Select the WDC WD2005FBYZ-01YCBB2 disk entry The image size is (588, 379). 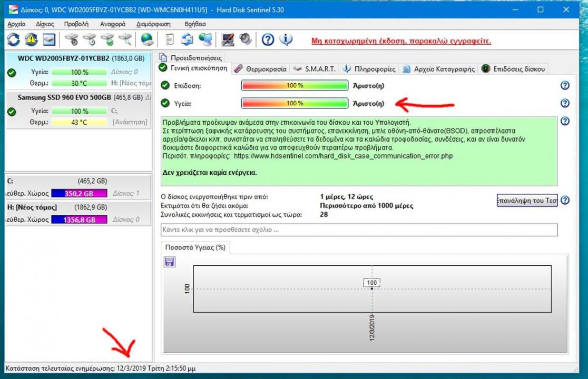(x=79, y=71)
